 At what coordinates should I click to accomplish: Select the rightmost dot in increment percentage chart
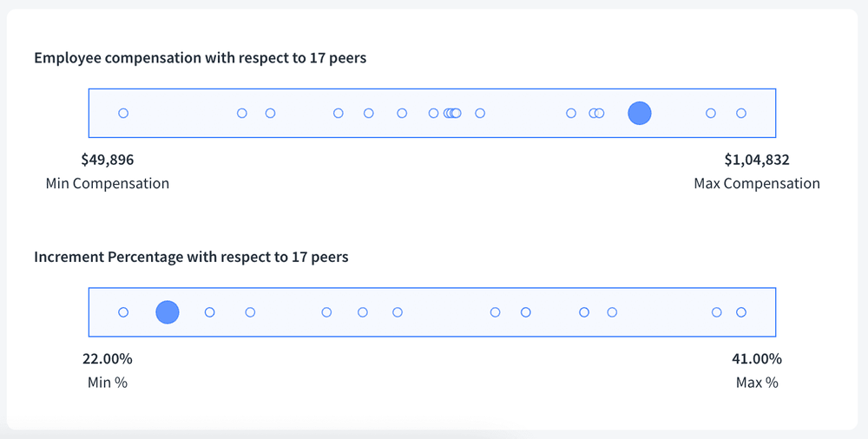(741, 312)
